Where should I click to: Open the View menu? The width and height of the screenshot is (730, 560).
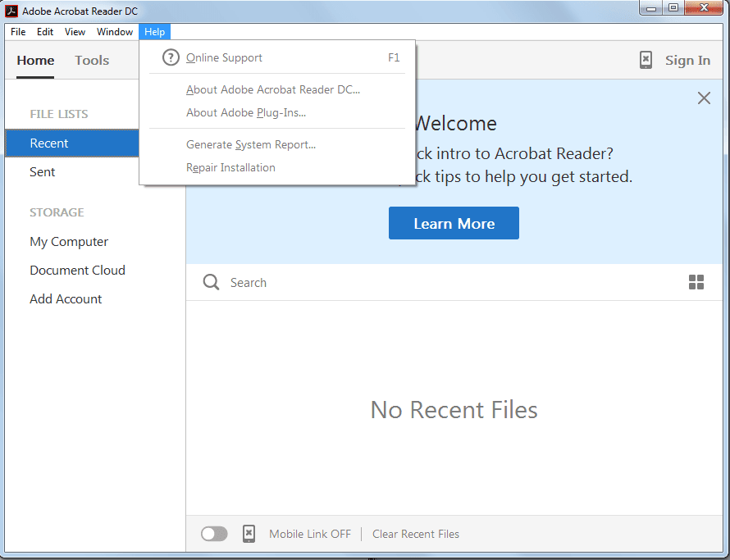tap(75, 32)
